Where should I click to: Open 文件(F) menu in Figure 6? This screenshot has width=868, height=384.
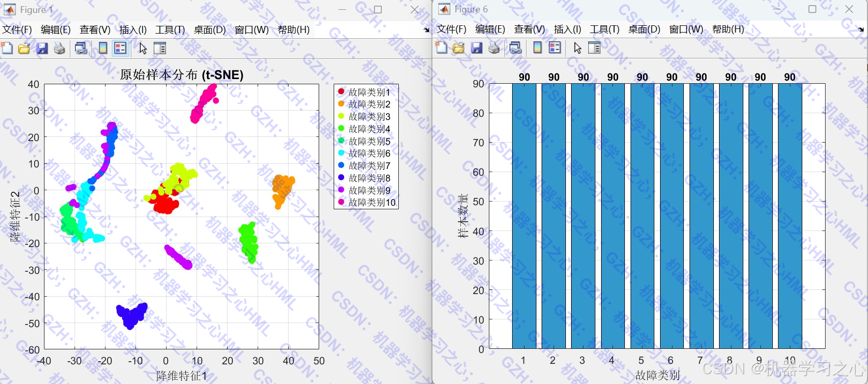[x=452, y=29]
